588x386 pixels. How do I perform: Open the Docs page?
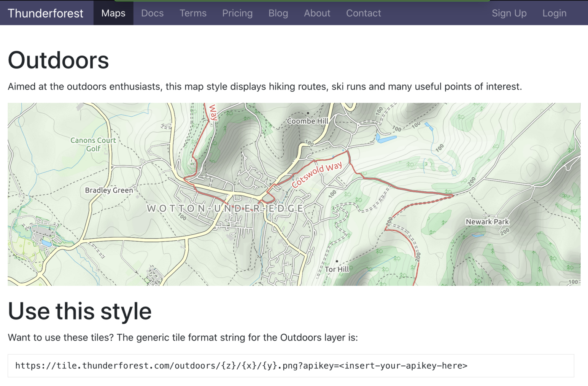coord(152,13)
